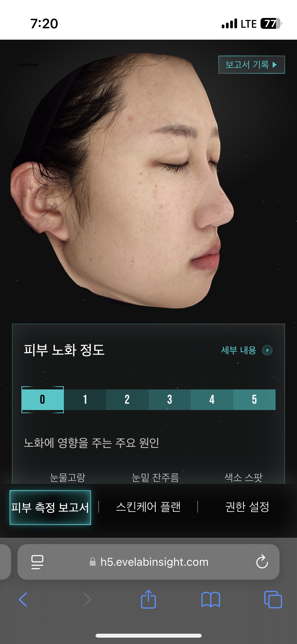
Task: Open the Safari share sheet icon
Action: pos(148,599)
